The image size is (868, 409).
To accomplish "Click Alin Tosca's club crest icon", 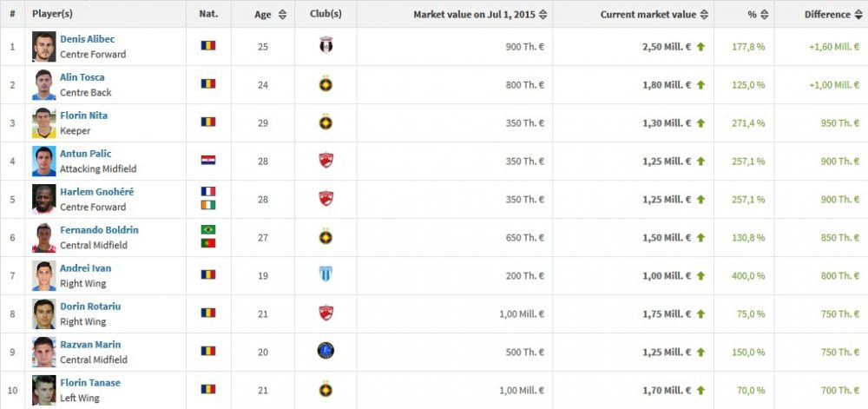I will pos(325,84).
